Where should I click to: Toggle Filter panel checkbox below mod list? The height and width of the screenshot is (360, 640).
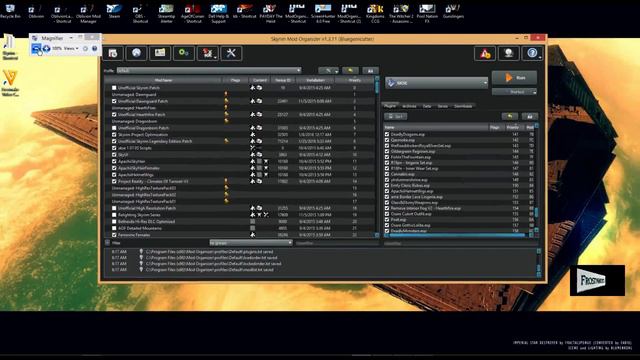pos(107,243)
